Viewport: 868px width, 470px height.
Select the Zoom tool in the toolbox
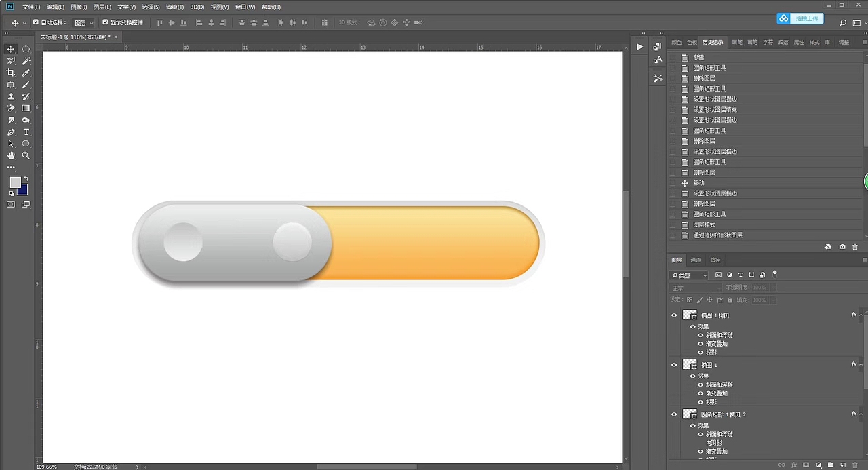click(x=26, y=155)
